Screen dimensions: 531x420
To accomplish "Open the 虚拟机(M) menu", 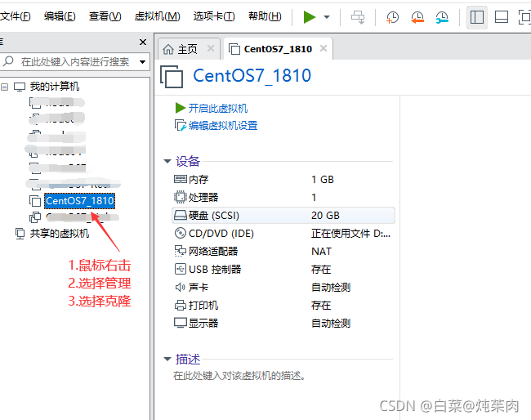I will 157,16.
